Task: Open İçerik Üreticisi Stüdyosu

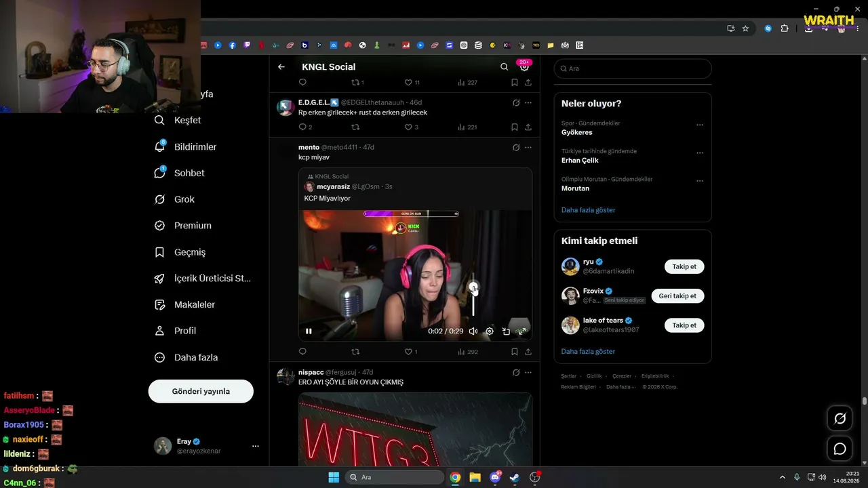Action: (x=203, y=279)
